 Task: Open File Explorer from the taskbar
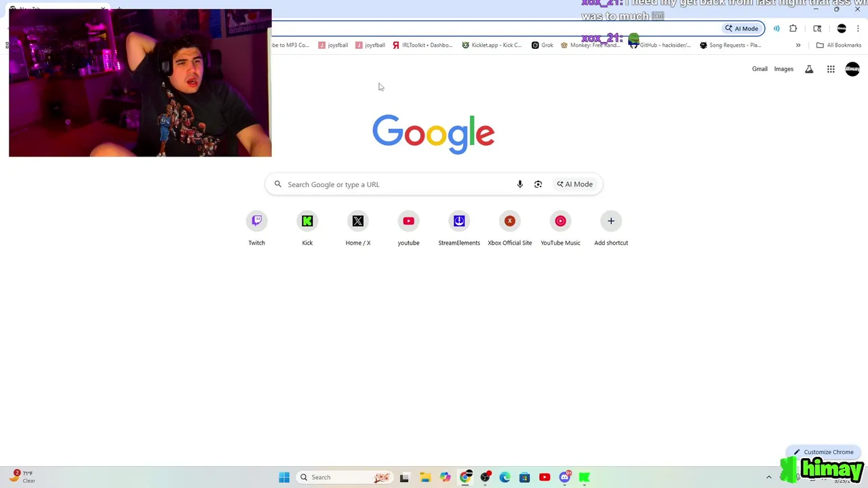(x=425, y=477)
